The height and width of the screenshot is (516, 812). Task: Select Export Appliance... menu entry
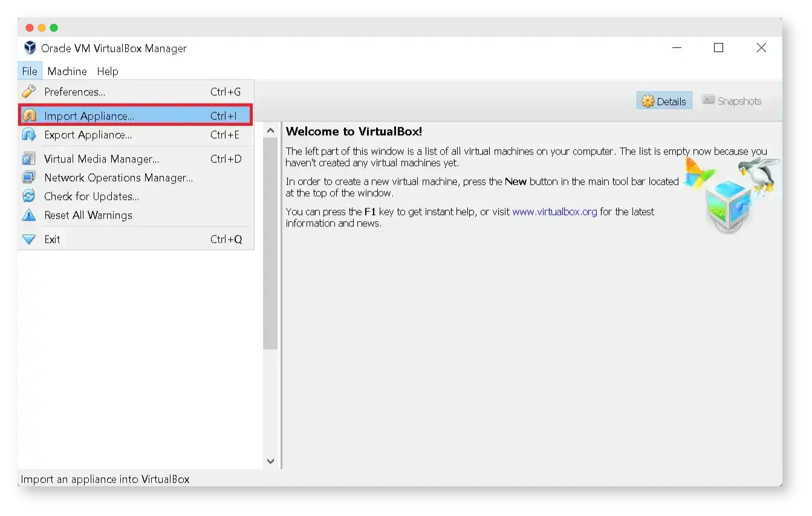coord(135,135)
